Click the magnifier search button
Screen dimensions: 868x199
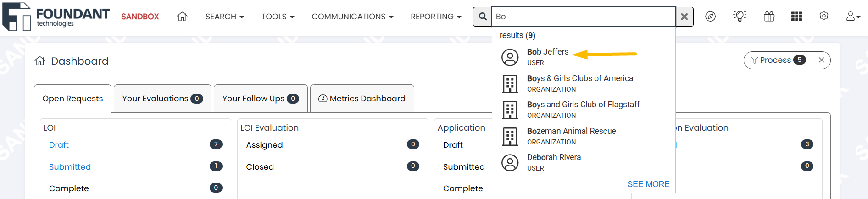click(x=483, y=17)
